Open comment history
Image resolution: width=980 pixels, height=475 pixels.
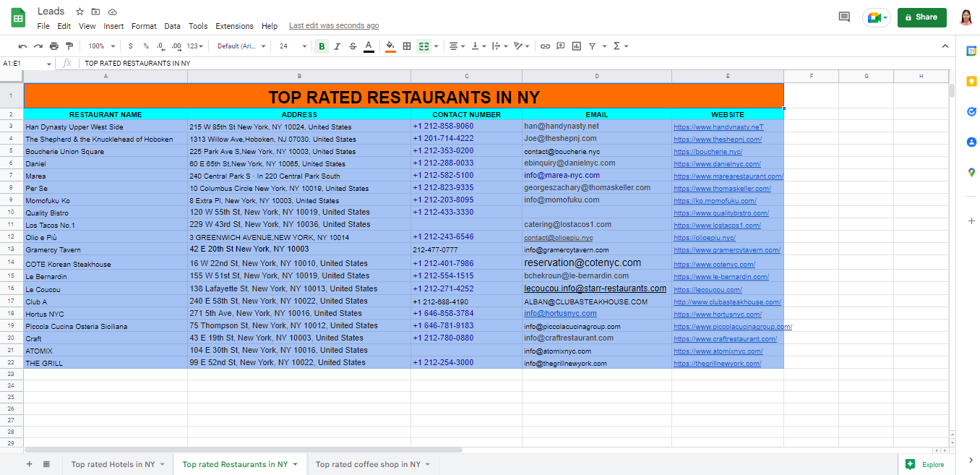pos(844,17)
